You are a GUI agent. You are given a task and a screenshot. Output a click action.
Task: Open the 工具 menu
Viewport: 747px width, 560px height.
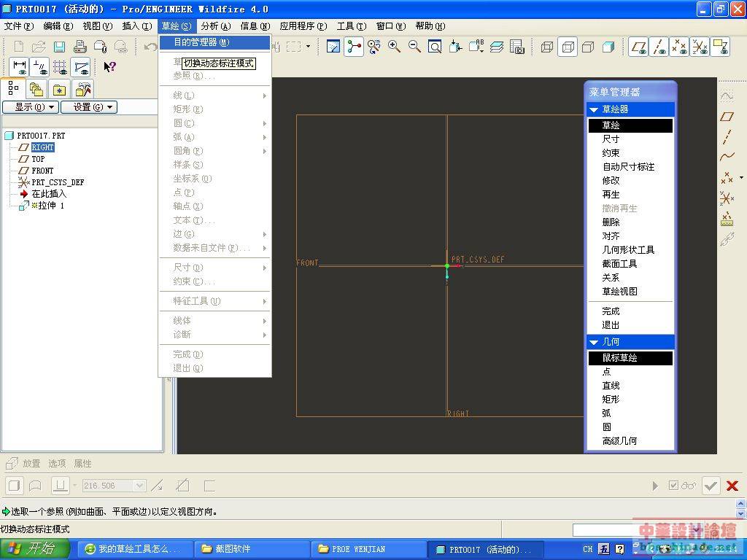tap(352, 26)
